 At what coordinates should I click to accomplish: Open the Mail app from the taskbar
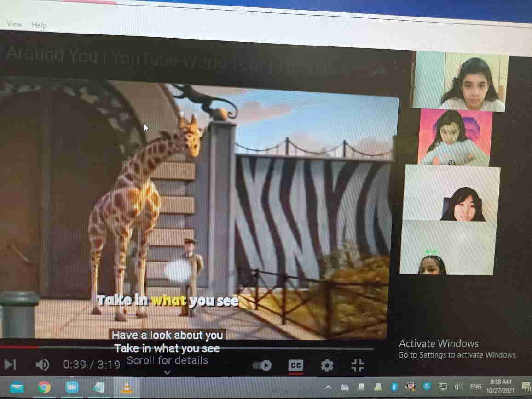click(x=17, y=388)
